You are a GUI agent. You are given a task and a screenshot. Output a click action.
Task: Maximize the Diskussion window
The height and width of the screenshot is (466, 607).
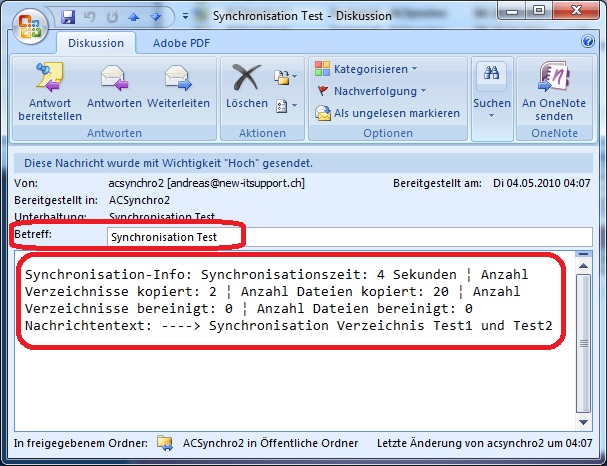coord(539,10)
